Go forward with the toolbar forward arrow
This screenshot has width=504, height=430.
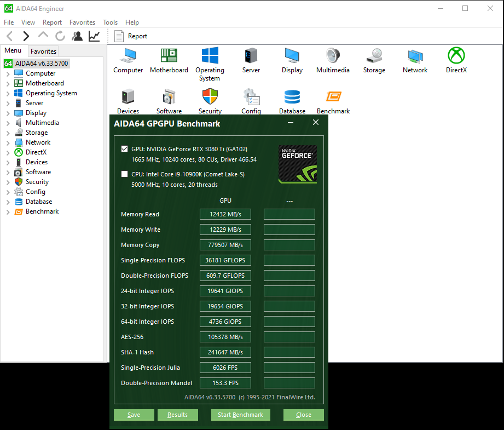[x=26, y=36]
